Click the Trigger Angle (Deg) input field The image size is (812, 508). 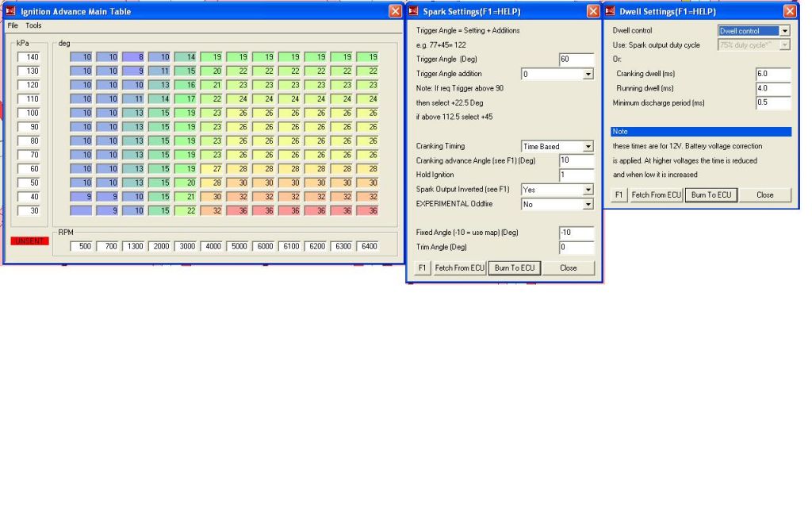(x=576, y=60)
